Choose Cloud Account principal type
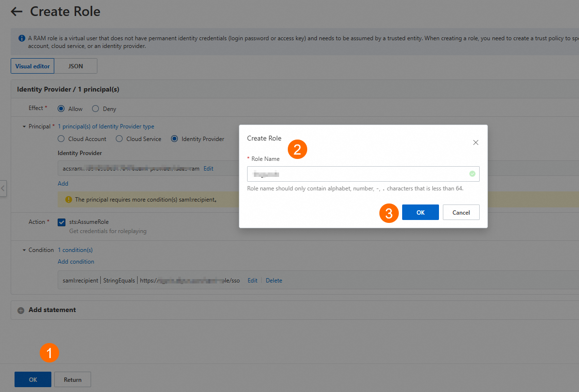Screen dimensions: 579x392 [61, 139]
